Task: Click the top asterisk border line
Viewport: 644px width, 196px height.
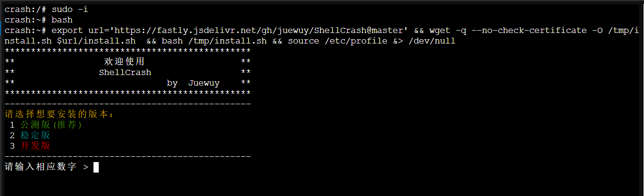Action: pyautogui.click(x=128, y=51)
